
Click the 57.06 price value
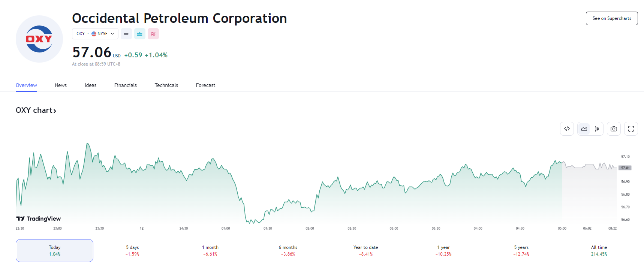pos(92,52)
